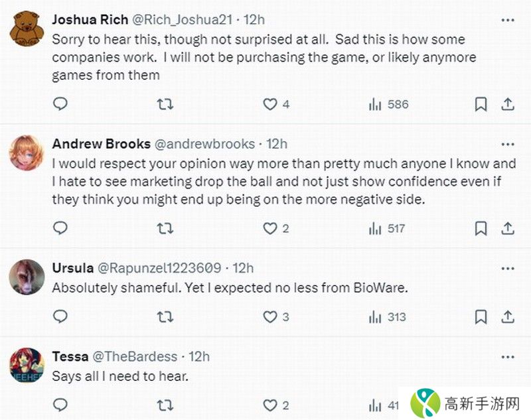Reply to Andrew Brooks's tweet

[60, 228]
